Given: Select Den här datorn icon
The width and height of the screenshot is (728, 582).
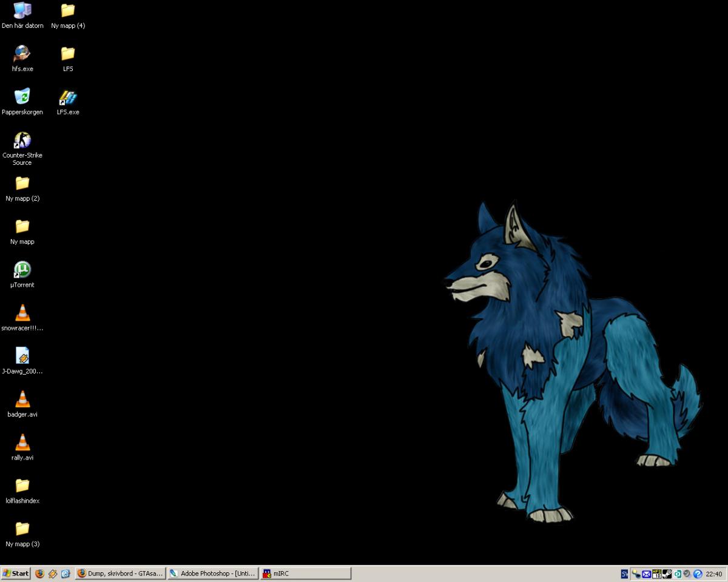Looking at the screenshot, I should 22,11.
